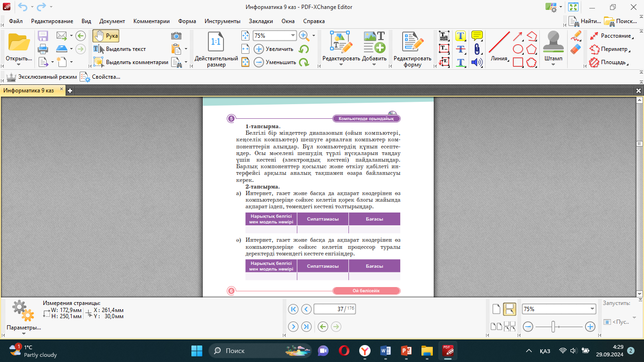This screenshot has height=362, width=644.
Task: Select the paperclip file attachment tool
Action: [477, 49]
